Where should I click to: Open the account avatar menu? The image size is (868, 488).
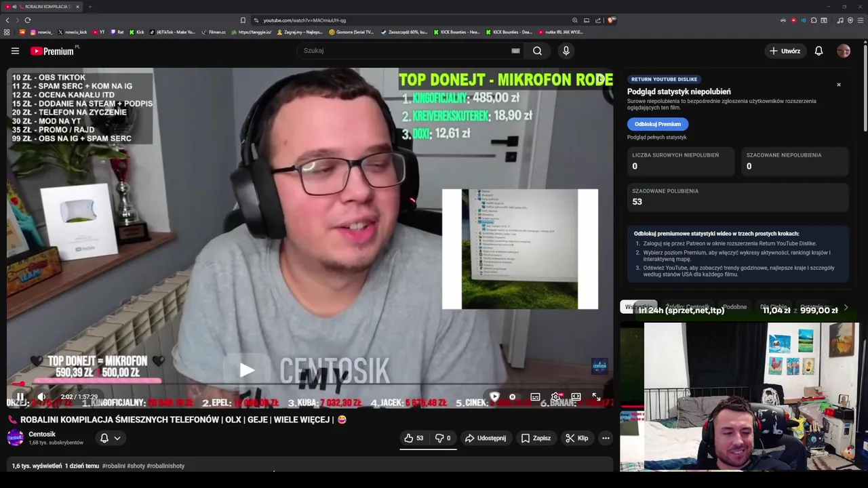pyautogui.click(x=844, y=51)
